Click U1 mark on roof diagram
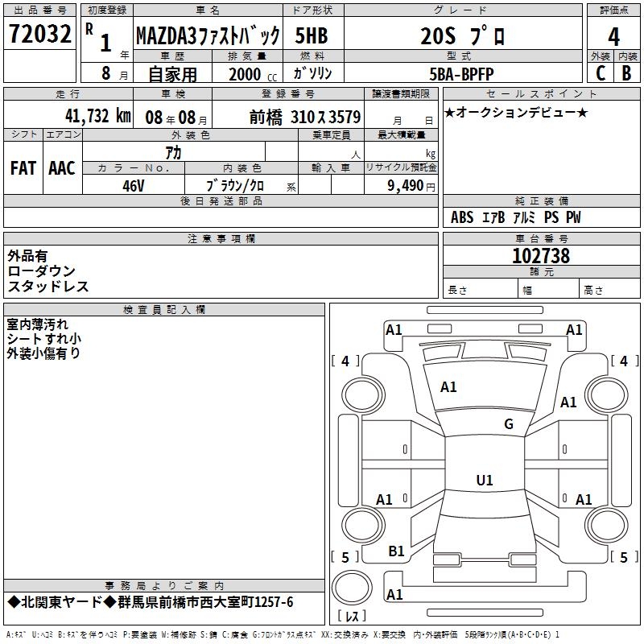The height and width of the screenshot is (644, 644). coord(485,480)
